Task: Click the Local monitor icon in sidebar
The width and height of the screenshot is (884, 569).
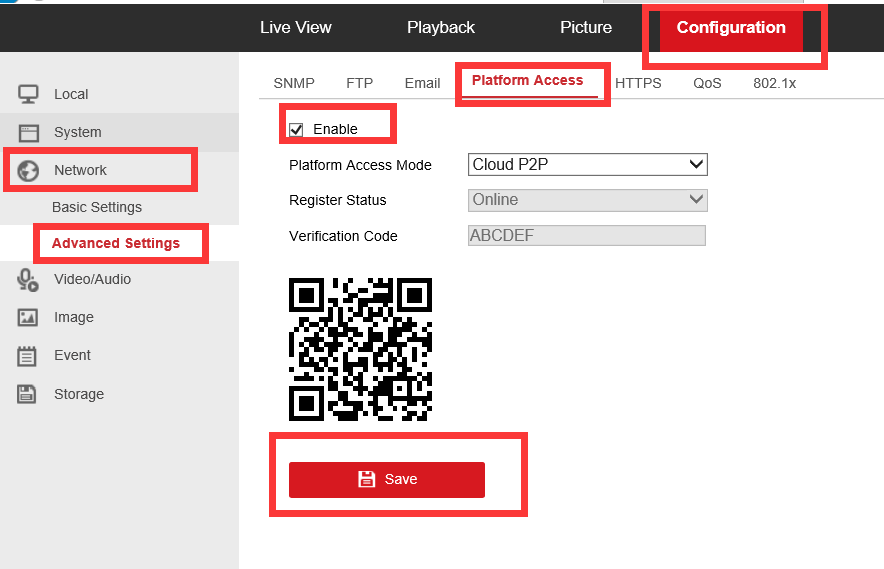Action: click(x=28, y=94)
